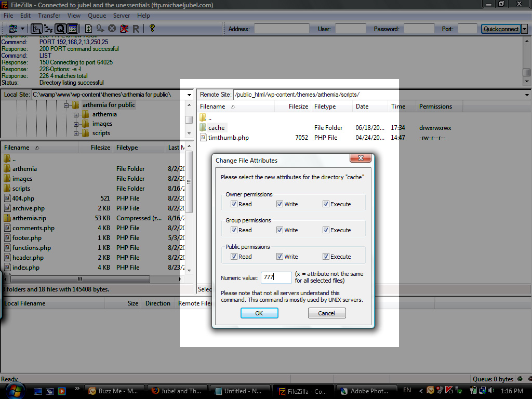
Task: Click the Numeric value input field
Action: click(276, 277)
